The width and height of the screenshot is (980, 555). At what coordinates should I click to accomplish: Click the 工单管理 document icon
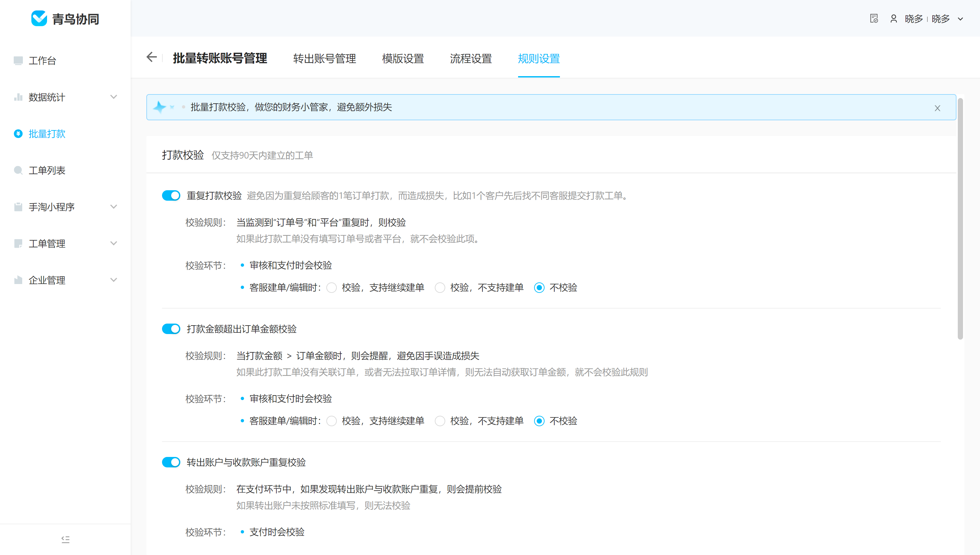pyautogui.click(x=18, y=244)
